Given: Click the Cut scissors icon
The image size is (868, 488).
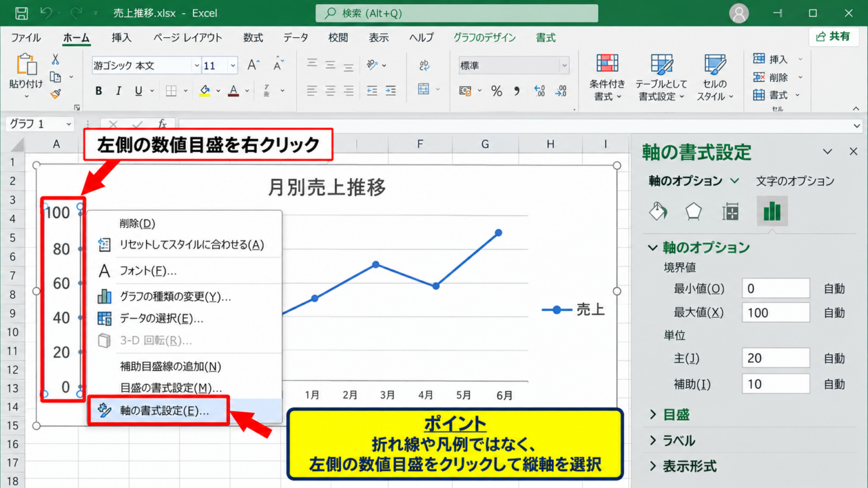Looking at the screenshot, I should click(56, 60).
